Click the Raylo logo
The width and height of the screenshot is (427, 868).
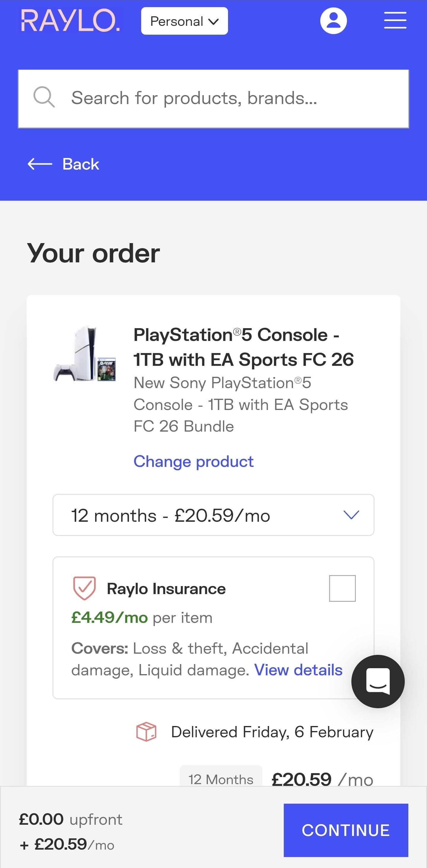(71, 21)
